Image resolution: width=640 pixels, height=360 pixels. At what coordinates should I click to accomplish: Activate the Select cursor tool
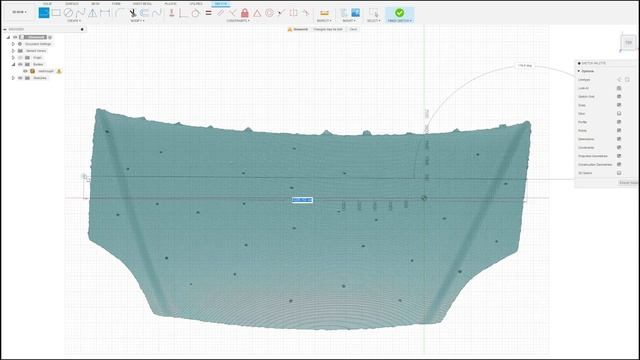click(x=373, y=13)
